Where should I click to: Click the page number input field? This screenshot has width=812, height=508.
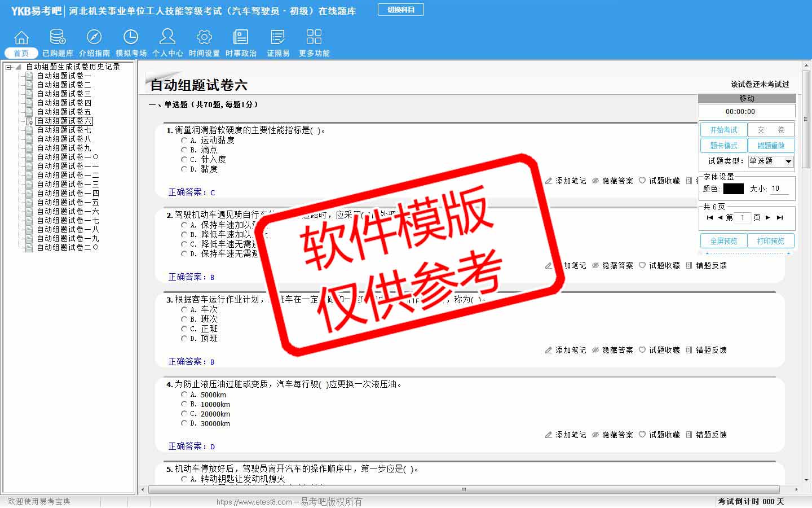click(x=743, y=217)
